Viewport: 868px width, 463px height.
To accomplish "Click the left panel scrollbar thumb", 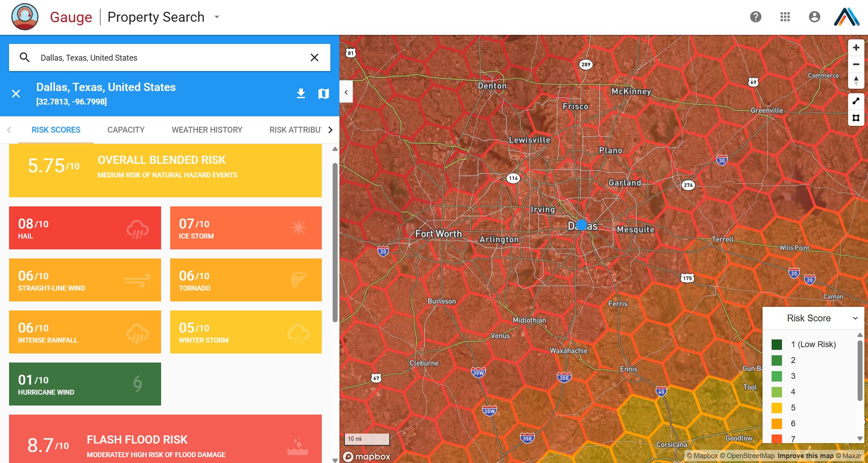I will [x=335, y=242].
